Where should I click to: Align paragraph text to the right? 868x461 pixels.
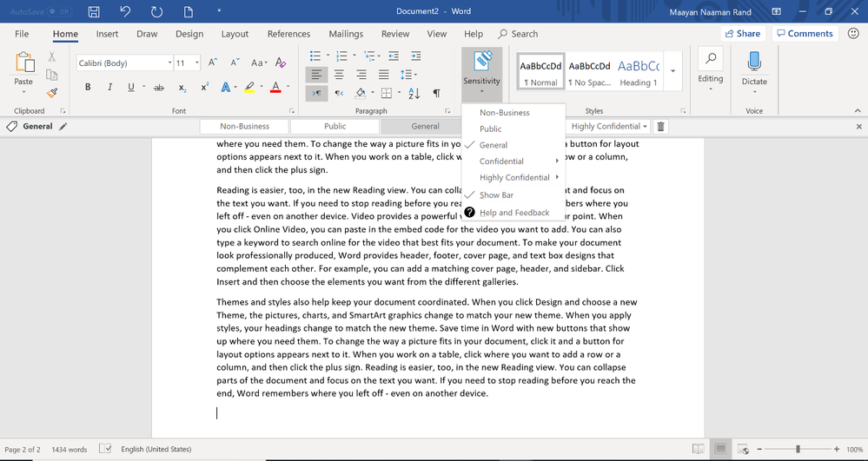361,74
